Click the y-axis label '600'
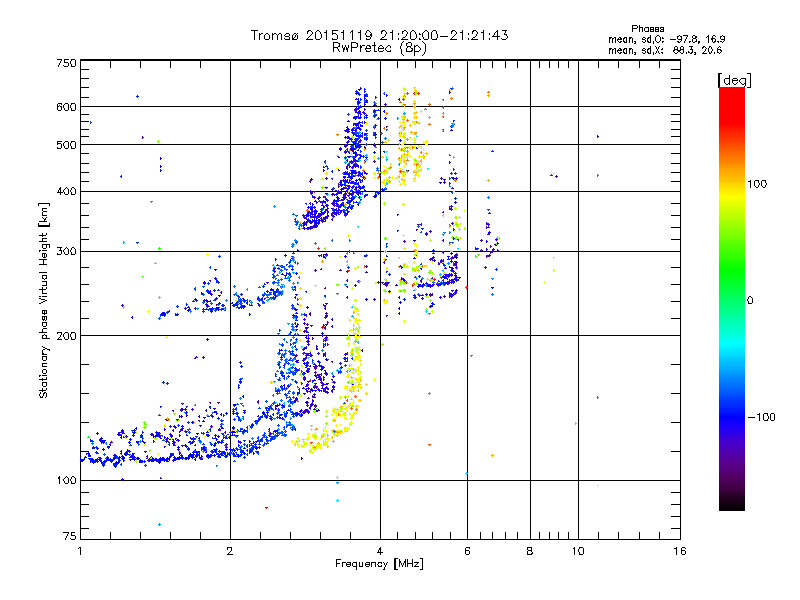 click(66, 107)
